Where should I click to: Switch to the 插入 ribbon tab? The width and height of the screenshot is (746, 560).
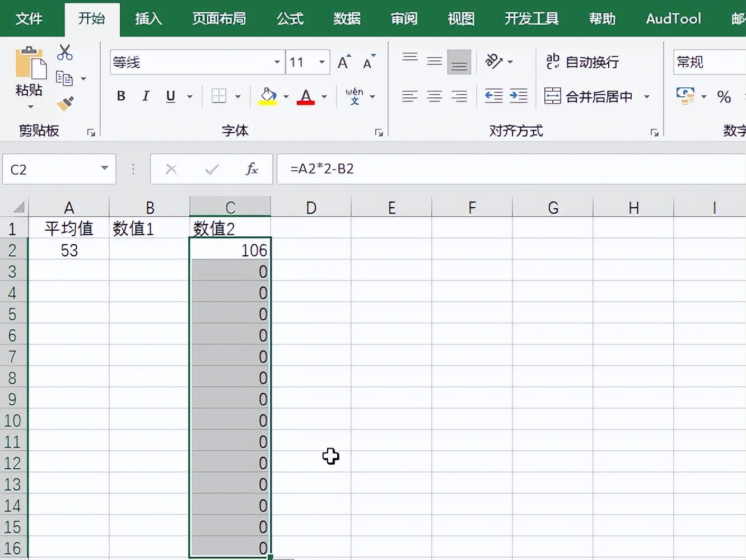click(x=147, y=18)
